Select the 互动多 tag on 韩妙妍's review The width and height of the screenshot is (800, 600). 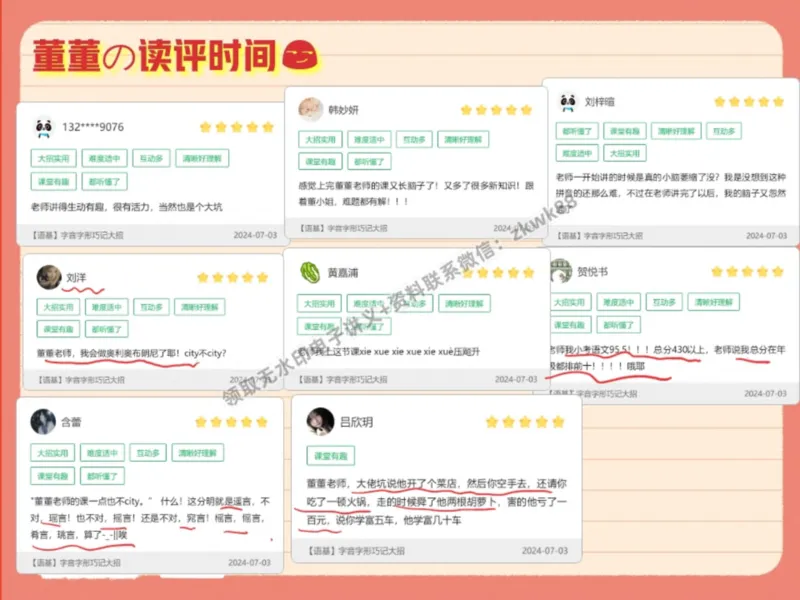[414, 139]
